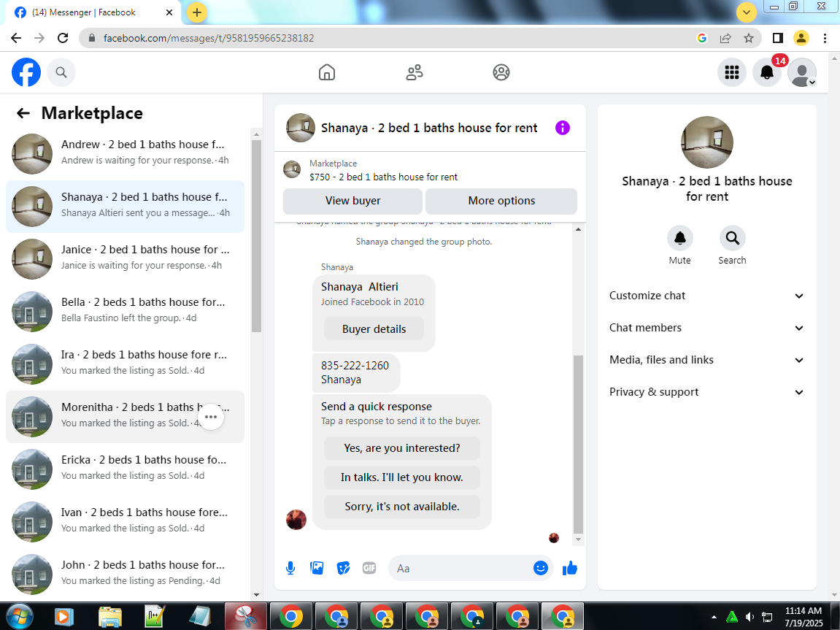Click $750 - 2 bed 1 baths listing link
The height and width of the screenshot is (630, 840).
pos(384,177)
